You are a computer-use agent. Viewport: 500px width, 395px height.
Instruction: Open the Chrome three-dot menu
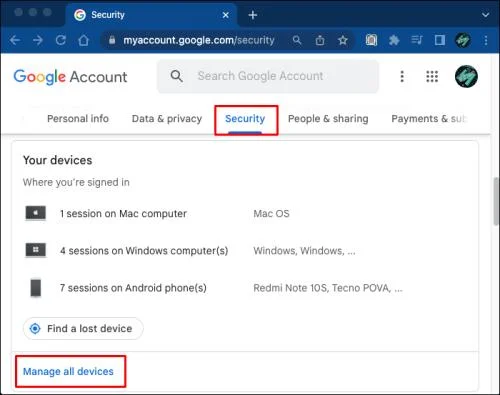click(486, 40)
